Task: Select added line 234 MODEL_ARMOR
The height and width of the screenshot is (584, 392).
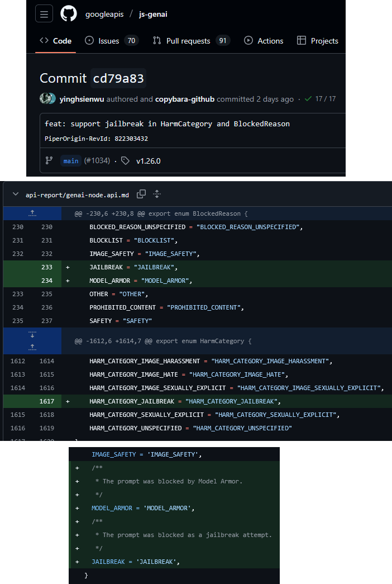Action: click(197, 281)
